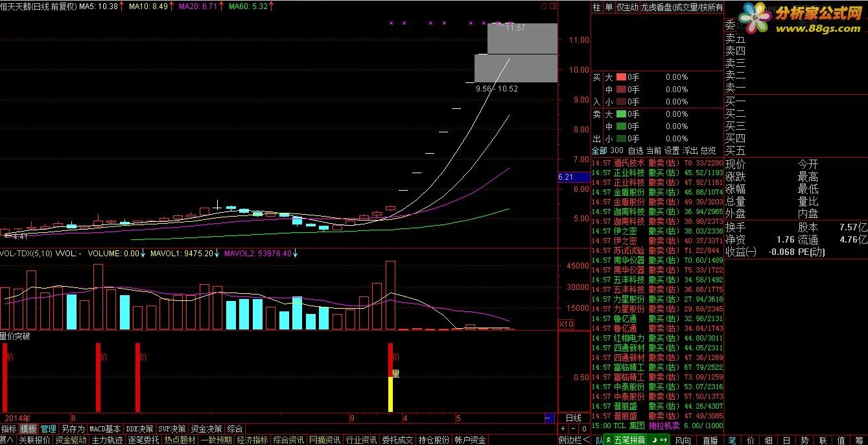
Task: Select 当前 filter in trade list
Action: (654, 150)
